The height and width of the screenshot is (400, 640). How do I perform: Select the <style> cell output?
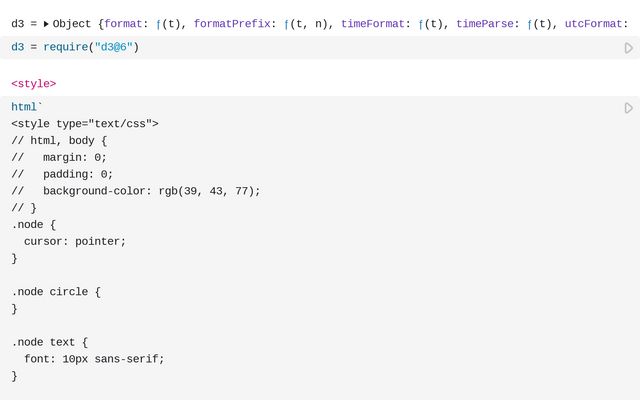34,84
